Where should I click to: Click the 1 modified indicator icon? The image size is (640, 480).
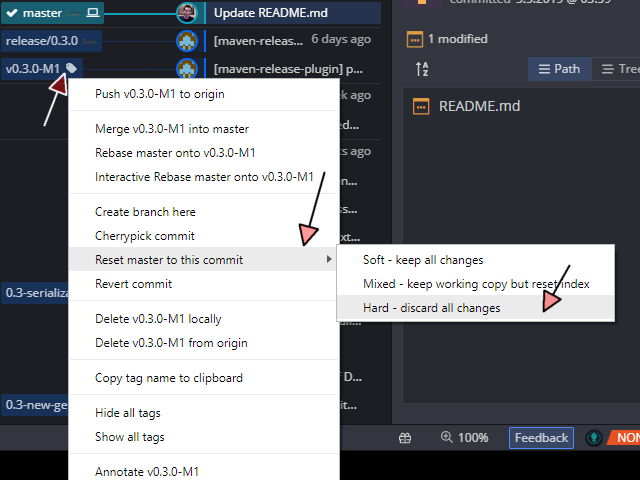click(x=415, y=40)
